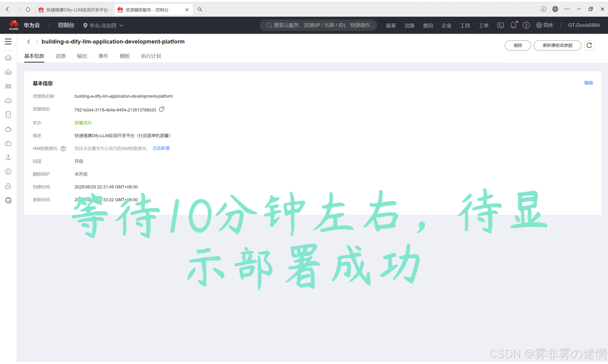Switch to the 资源 tab

point(60,56)
